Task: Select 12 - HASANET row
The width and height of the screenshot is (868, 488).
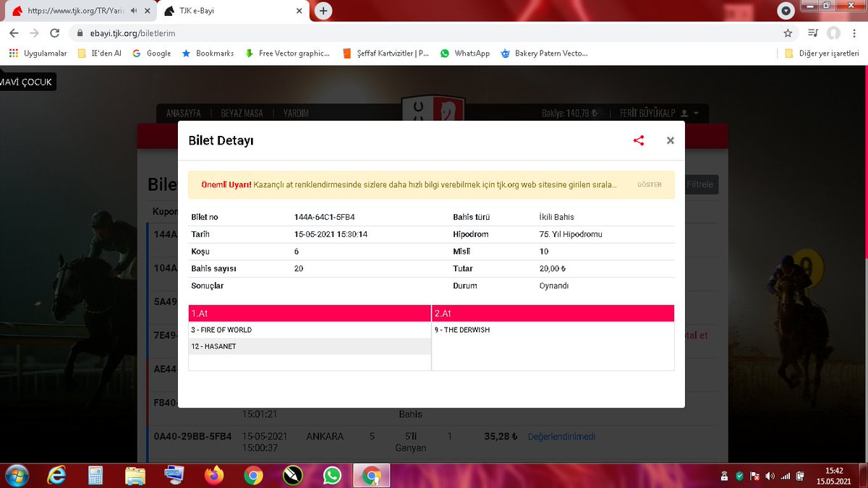Action: 310,346
